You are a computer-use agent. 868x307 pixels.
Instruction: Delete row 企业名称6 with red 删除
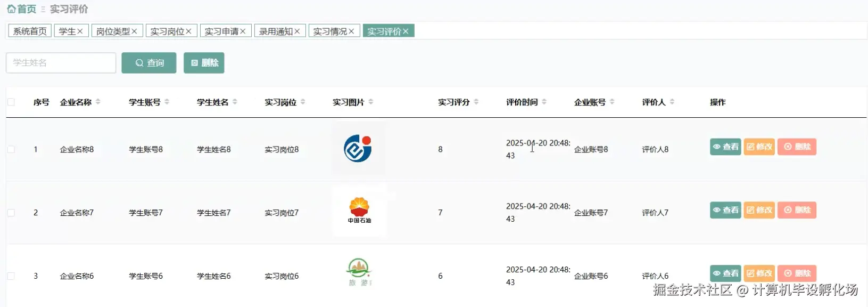[x=797, y=273]
